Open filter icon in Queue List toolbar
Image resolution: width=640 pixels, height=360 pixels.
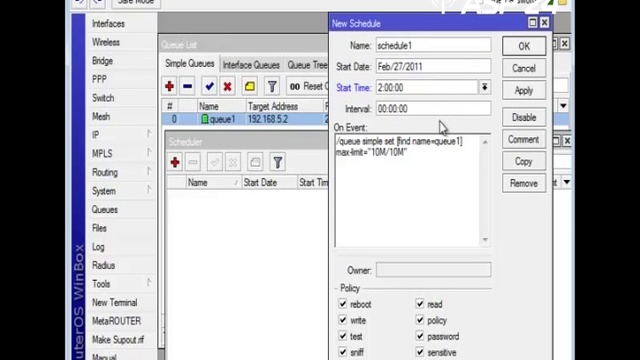[272, 87]
